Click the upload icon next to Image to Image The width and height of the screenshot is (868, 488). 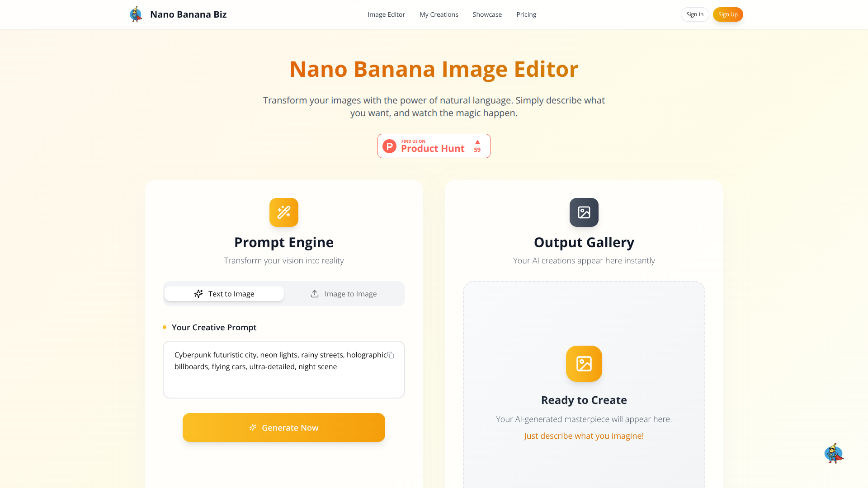[314, 293]
